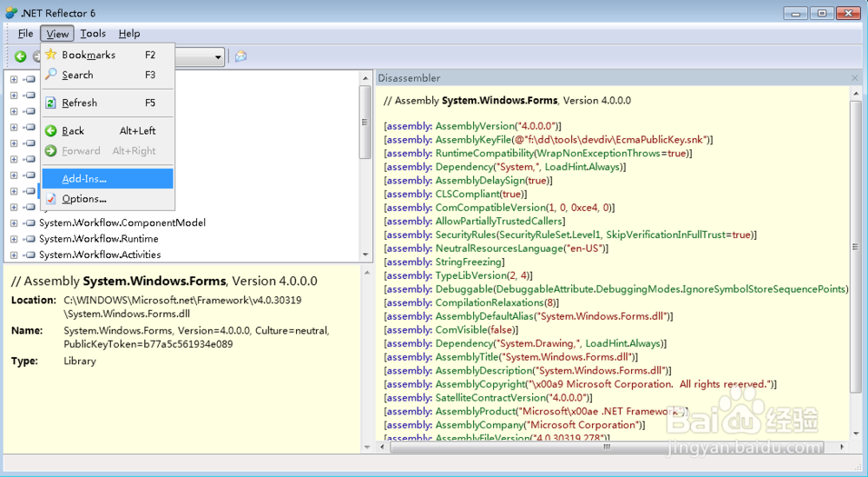Click the Disassembler horizontal scrollbar thumb
Image resolution: width=868 pixels, height=477 pixels.
click(x=607, y=447)
